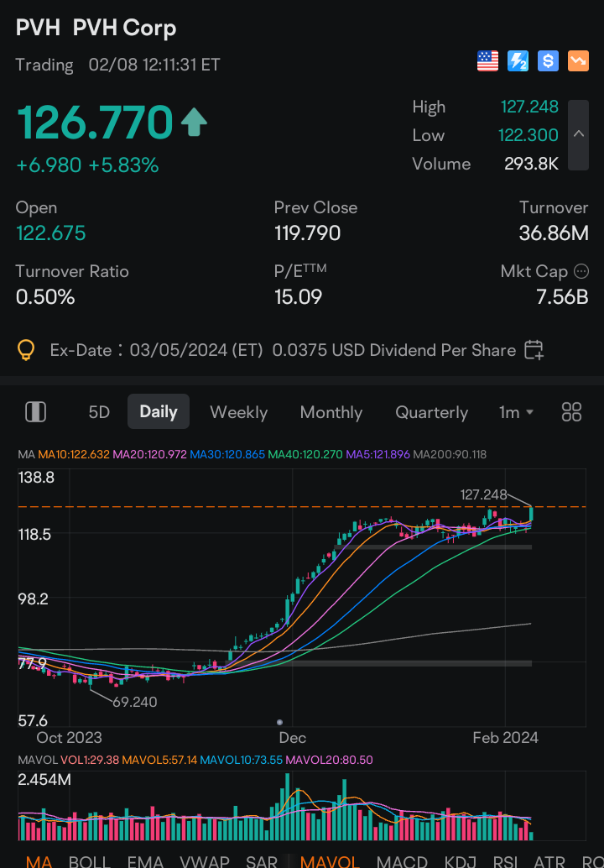
Task: Select the ATR sub-indicator
Action: coord(549,860)
